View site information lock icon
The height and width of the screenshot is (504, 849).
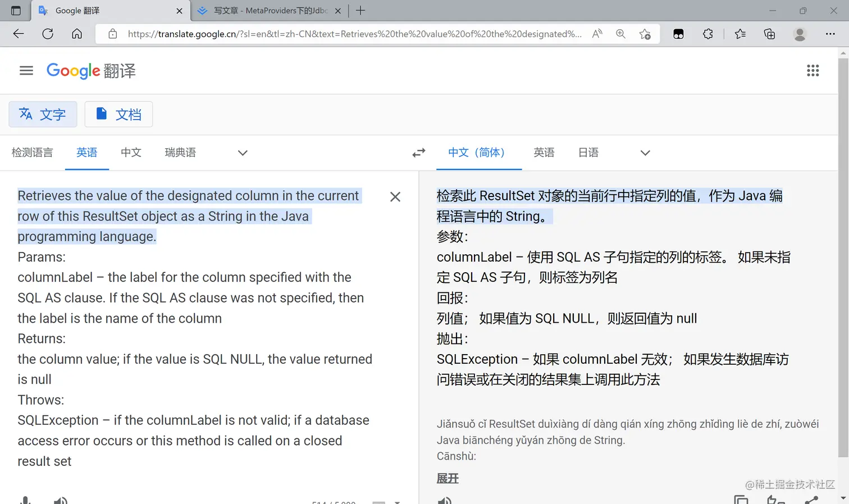pos(113,34)
